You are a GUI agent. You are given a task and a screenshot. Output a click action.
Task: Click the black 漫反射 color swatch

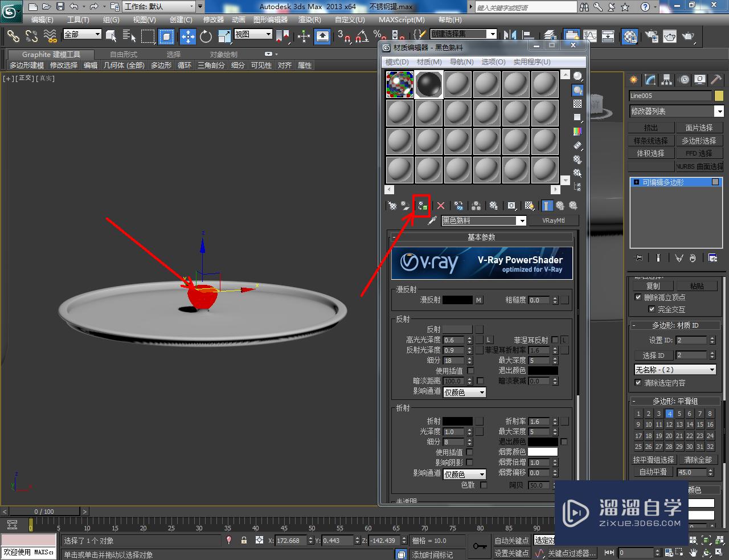(x=457, y=300)
